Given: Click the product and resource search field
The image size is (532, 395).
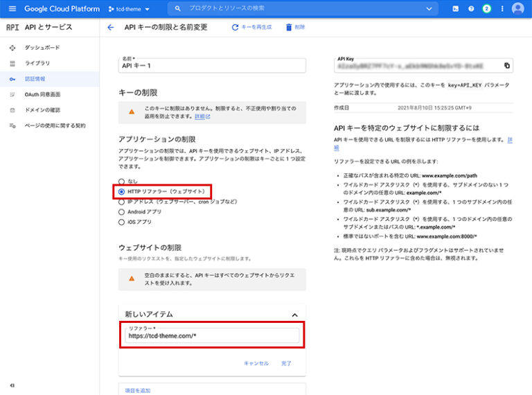Looking at the screenshot, I should (x=302, y=8).
